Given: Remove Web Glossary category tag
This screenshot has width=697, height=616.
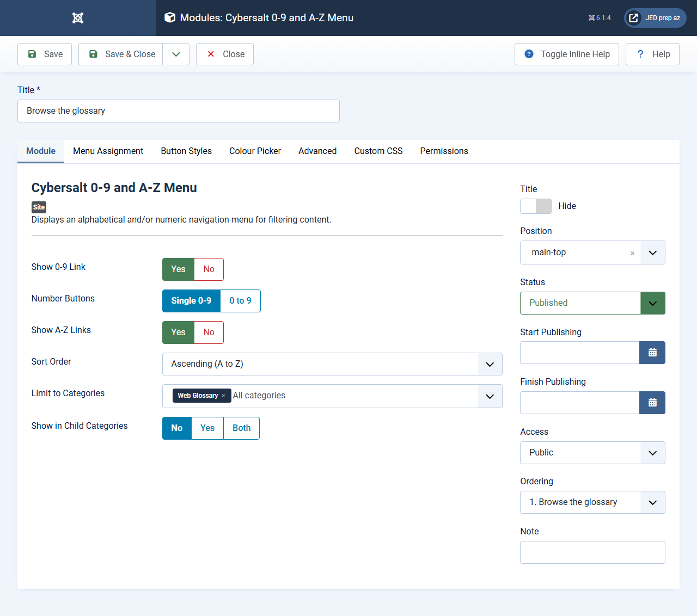Looking at the screenshot, I should (223, 396).
